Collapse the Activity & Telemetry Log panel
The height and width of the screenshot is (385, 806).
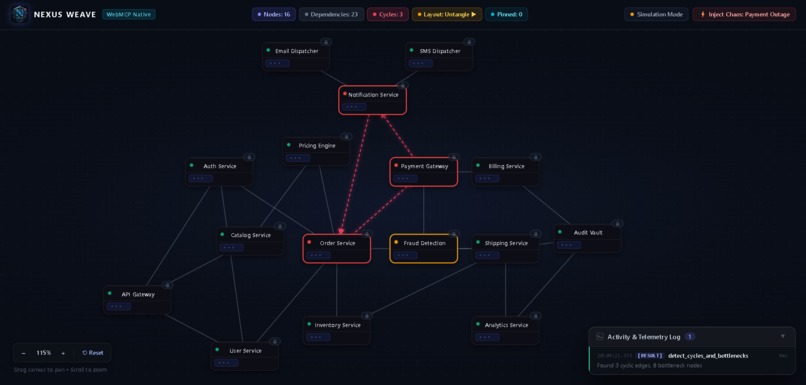pyautogui.click(x=783, y=337)
